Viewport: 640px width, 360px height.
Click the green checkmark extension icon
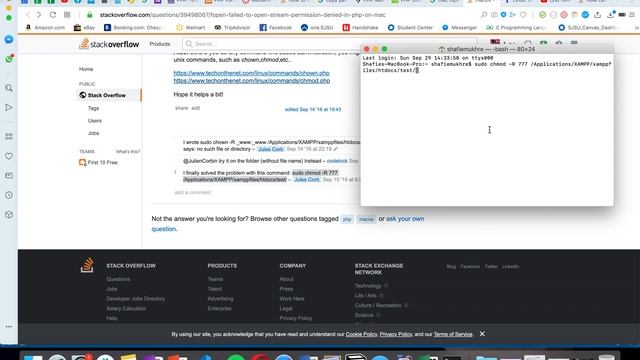coord(542,15)
